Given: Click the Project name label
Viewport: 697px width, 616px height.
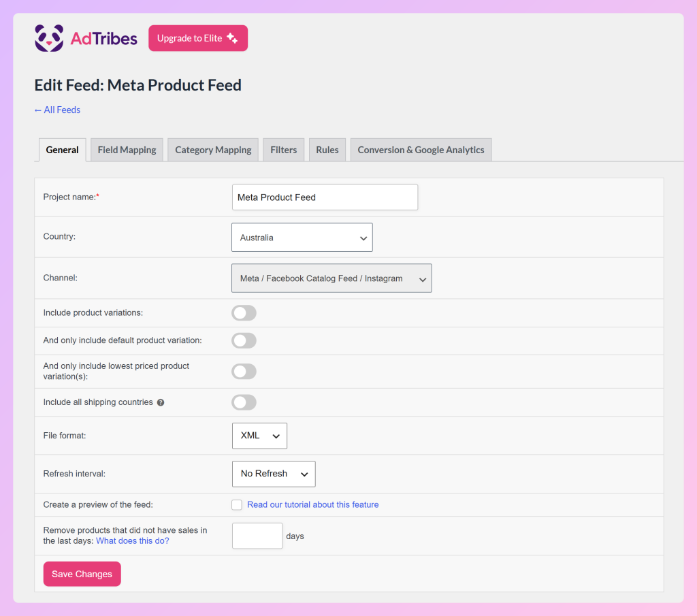Looking at the screenshot, I should (x=71, y=197).
